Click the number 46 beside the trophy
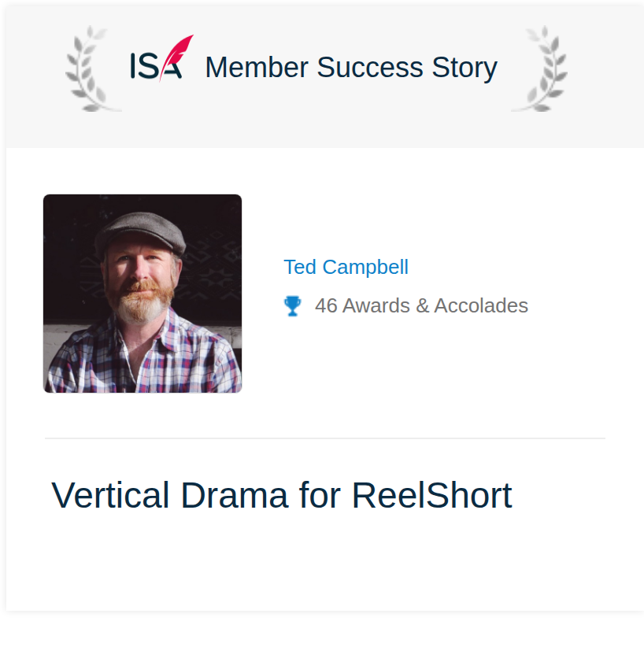The height and width of the screenshot is (669, 644). point(326,306)
